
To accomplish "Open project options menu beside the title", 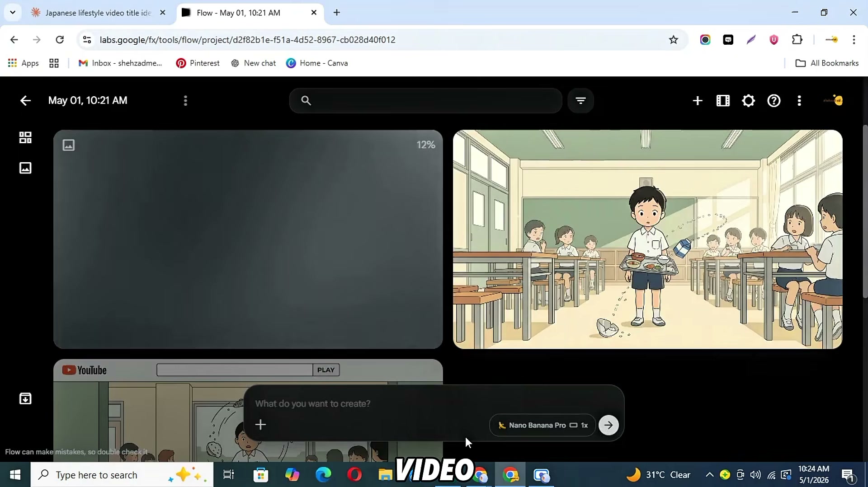I will coord(185,100).
